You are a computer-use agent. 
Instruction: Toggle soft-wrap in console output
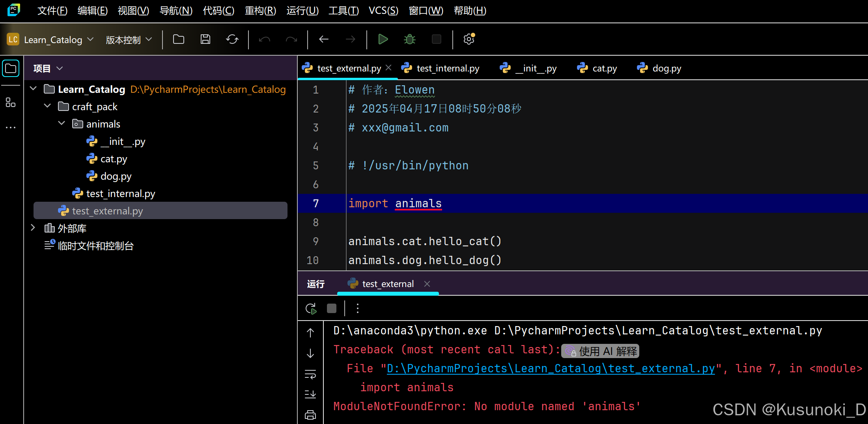[x=311, y=374]
